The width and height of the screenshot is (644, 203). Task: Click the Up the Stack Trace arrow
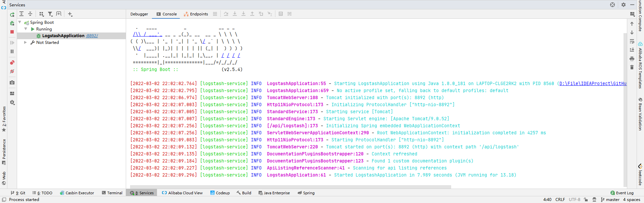tap(632, 24)
